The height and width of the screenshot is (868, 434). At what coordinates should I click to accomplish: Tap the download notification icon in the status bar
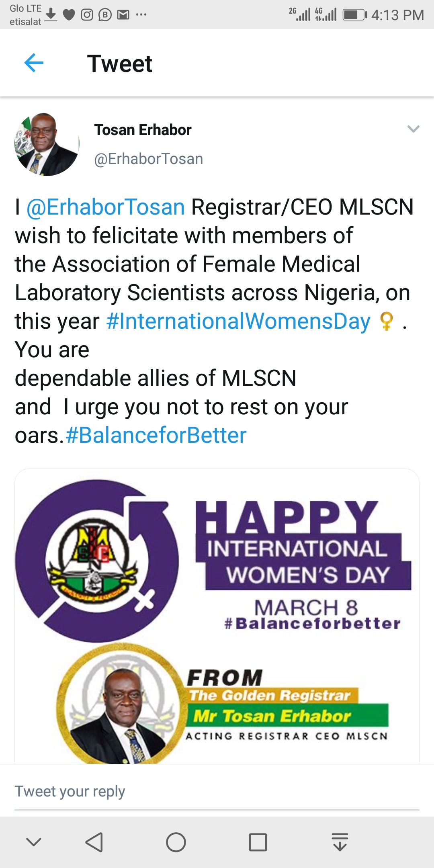click(51, 14)
